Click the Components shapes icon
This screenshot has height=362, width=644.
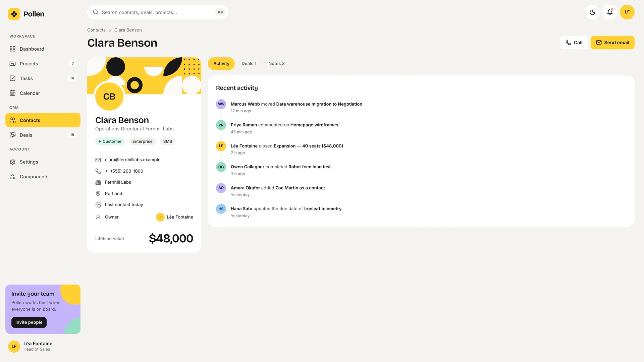13,177
